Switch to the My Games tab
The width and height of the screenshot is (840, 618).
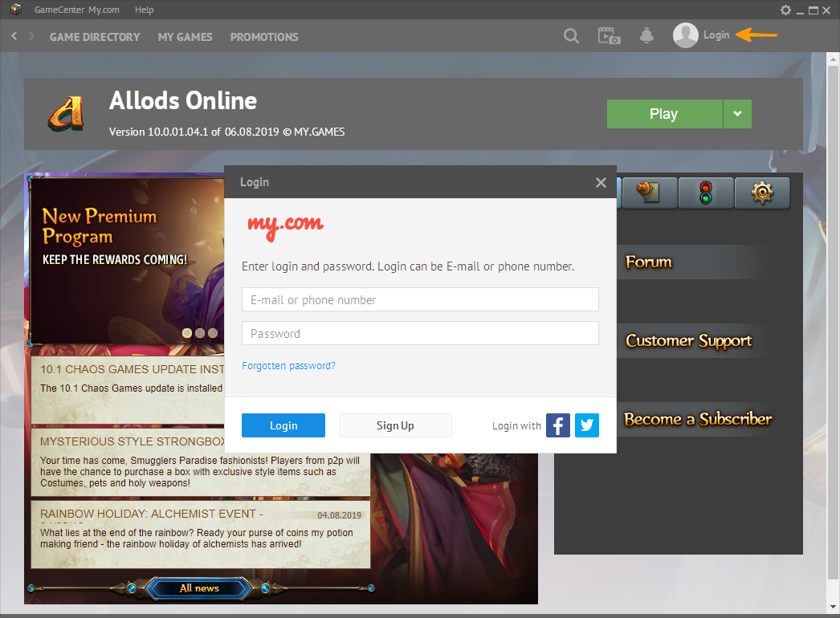[185, 37]
